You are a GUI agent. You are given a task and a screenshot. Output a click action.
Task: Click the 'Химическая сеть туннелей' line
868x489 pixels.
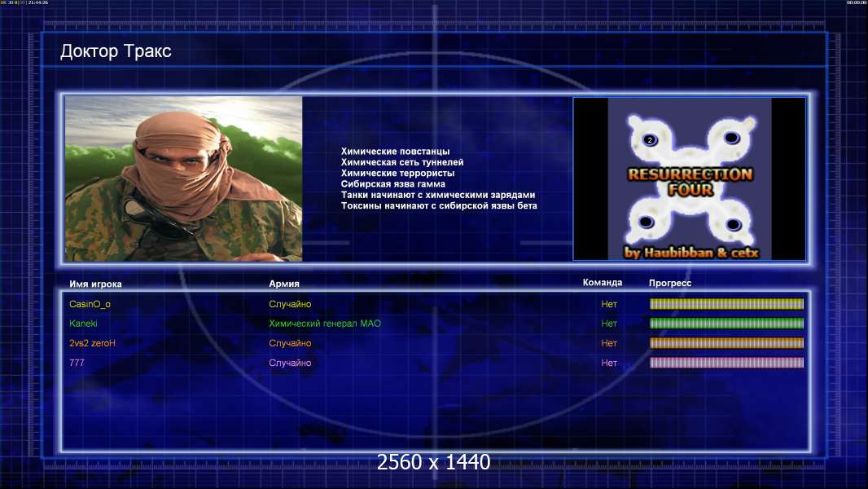click(x=402, y=162)
